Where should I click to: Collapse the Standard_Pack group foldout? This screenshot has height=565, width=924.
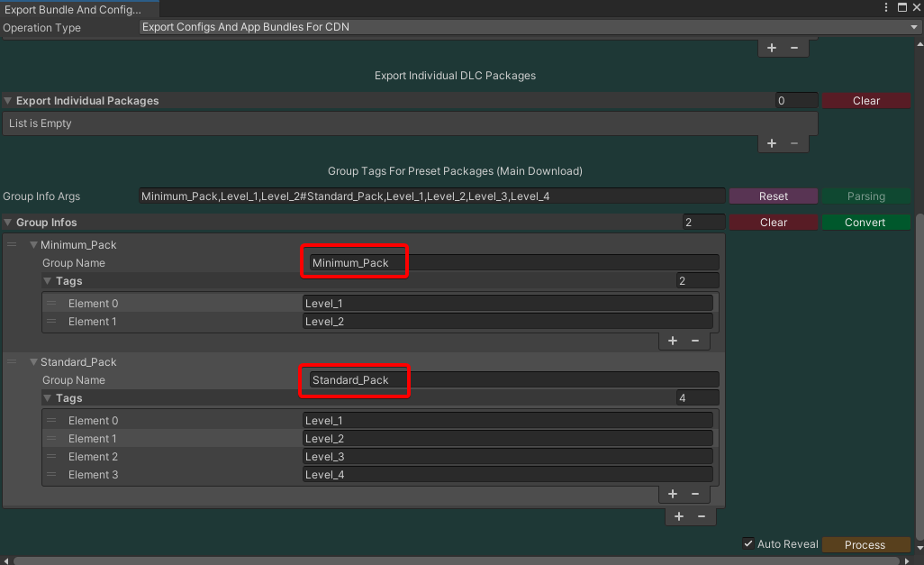33,362
